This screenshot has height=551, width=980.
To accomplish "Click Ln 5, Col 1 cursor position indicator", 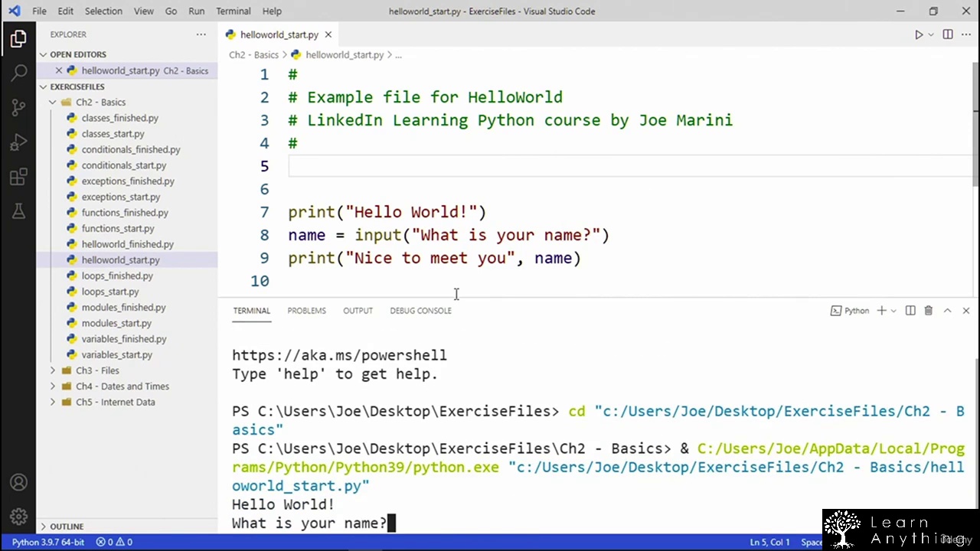I will 769,543.
